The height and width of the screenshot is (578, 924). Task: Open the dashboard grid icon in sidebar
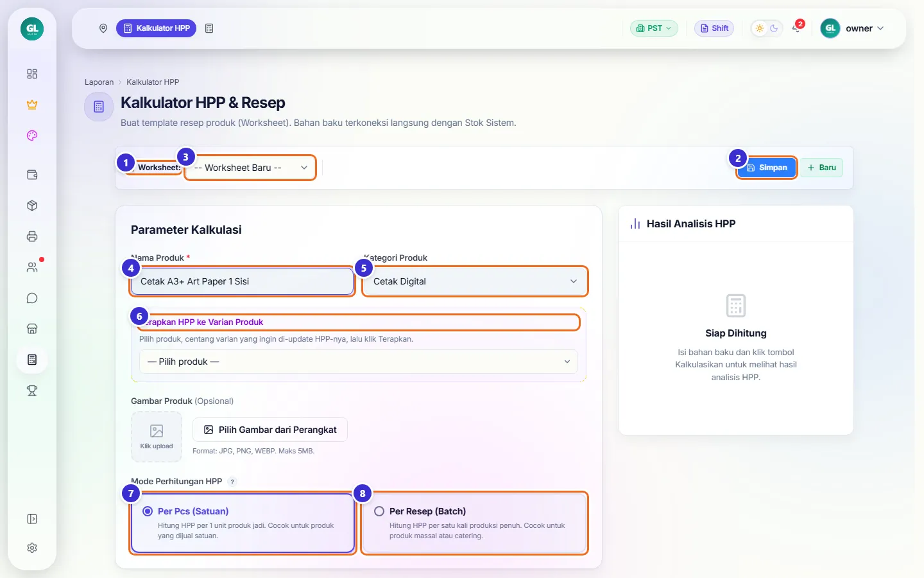pyautogui.click(x=32, y=74)
